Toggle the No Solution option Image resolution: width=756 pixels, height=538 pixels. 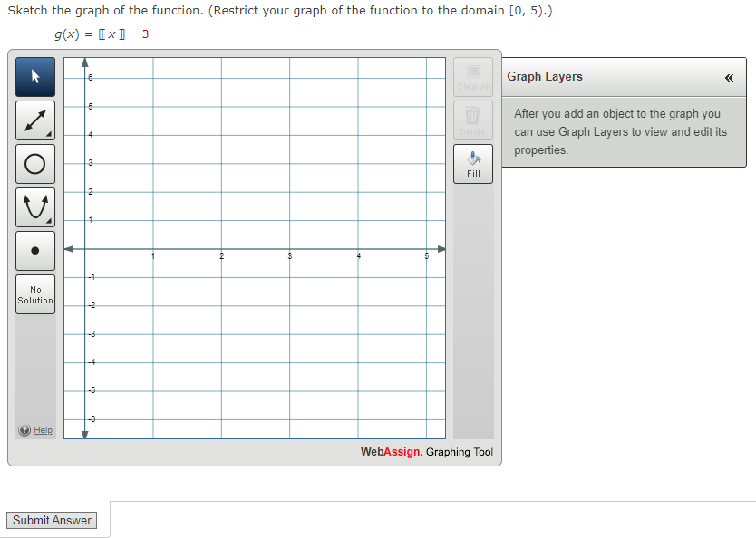(x=34, y=294)
